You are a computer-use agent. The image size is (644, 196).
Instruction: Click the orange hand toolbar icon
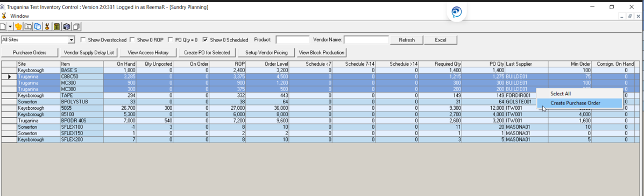point(18,27)
